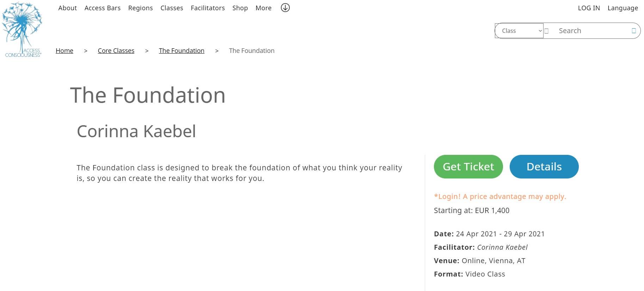Click the LOG IN link
This screenshot has width=644, height=291.
click(x=589, y=8)
